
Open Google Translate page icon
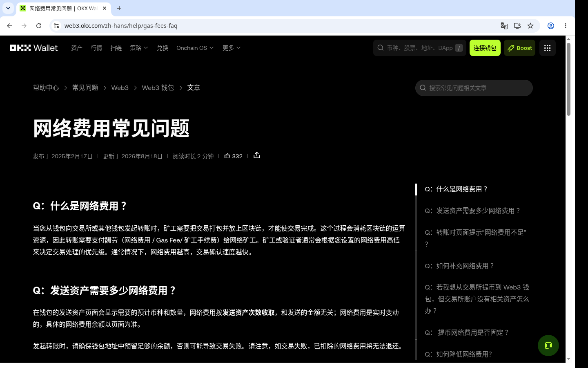coord(504,26)
